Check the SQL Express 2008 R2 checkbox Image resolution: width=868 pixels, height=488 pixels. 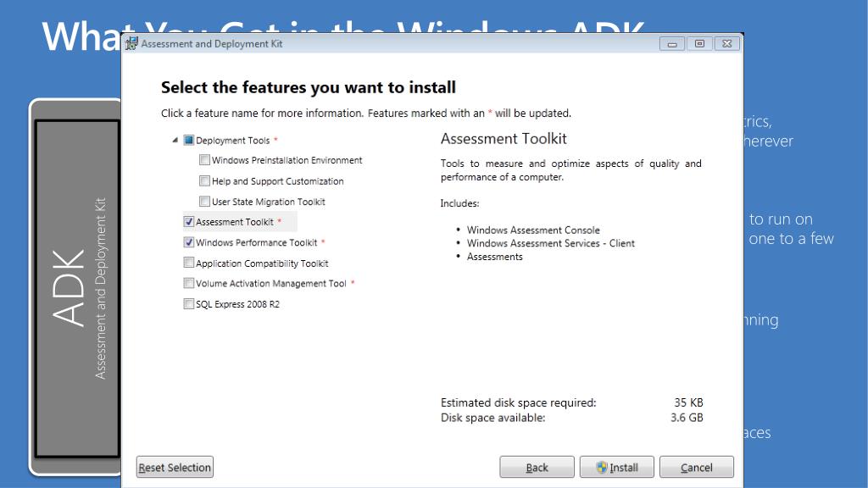(189, 304)
